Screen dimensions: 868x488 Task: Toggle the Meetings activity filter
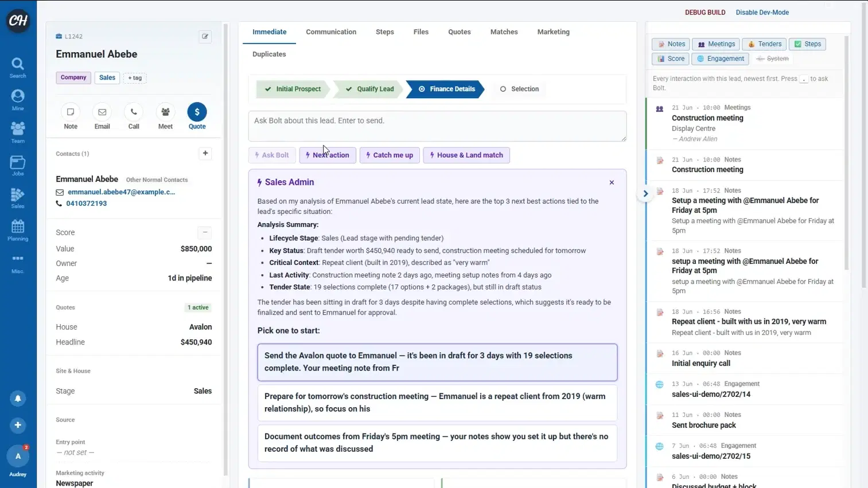715,44
